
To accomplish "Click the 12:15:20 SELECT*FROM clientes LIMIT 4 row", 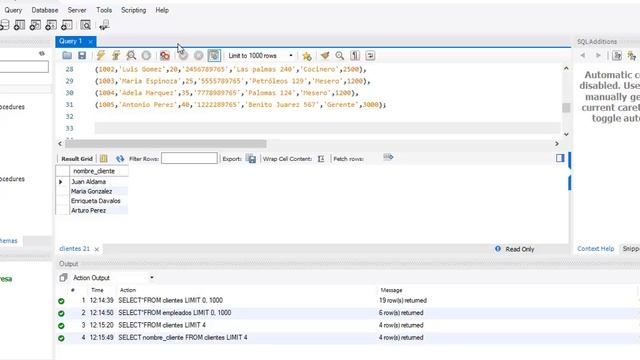I will point(347,325).
